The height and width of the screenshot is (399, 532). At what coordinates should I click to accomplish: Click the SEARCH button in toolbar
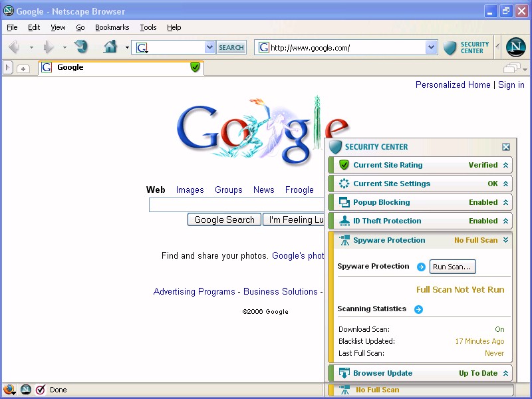pyautogui.click(x=231, y=47)
